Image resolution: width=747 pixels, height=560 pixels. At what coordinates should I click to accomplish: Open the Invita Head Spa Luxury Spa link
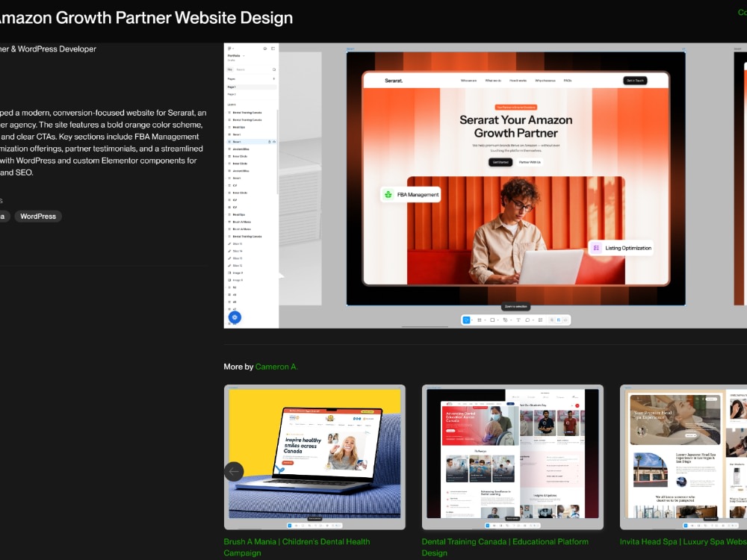click(684, 541)
